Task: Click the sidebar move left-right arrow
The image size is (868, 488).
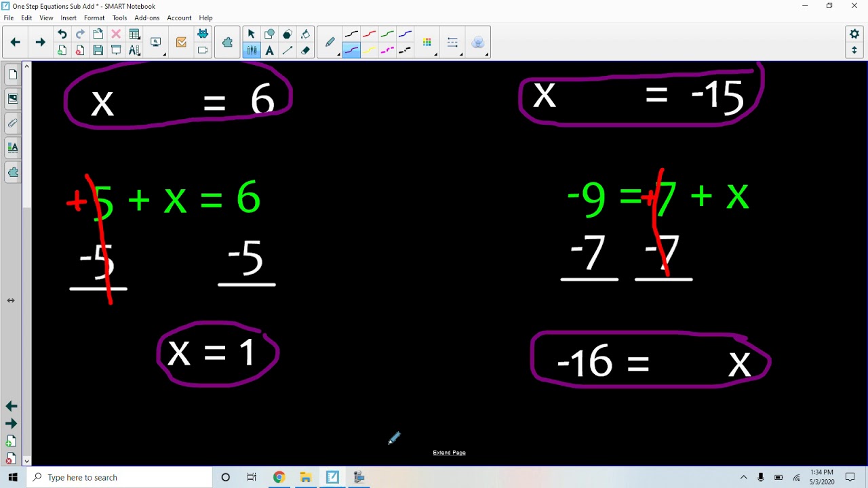Action: 11,300
